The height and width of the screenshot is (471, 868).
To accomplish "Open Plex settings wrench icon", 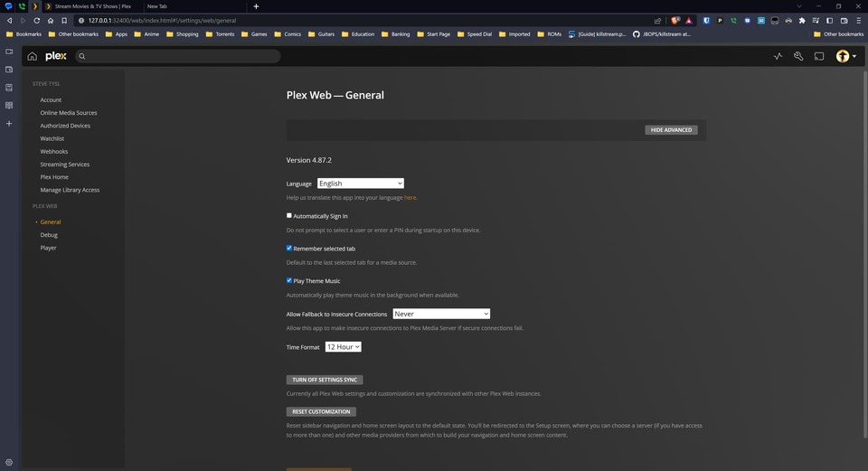I will tap(798, 56).
